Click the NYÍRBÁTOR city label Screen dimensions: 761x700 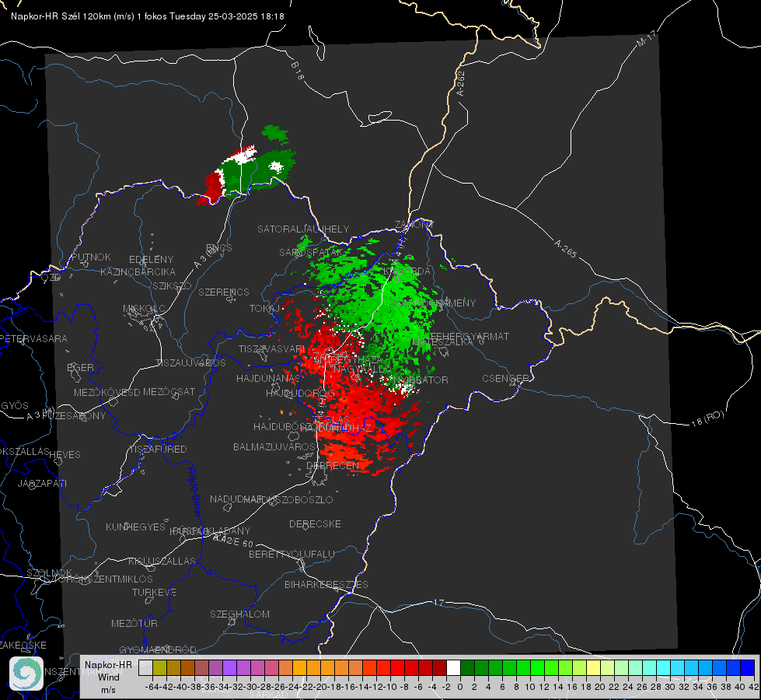pyautogui.click(x=420, y=380)
